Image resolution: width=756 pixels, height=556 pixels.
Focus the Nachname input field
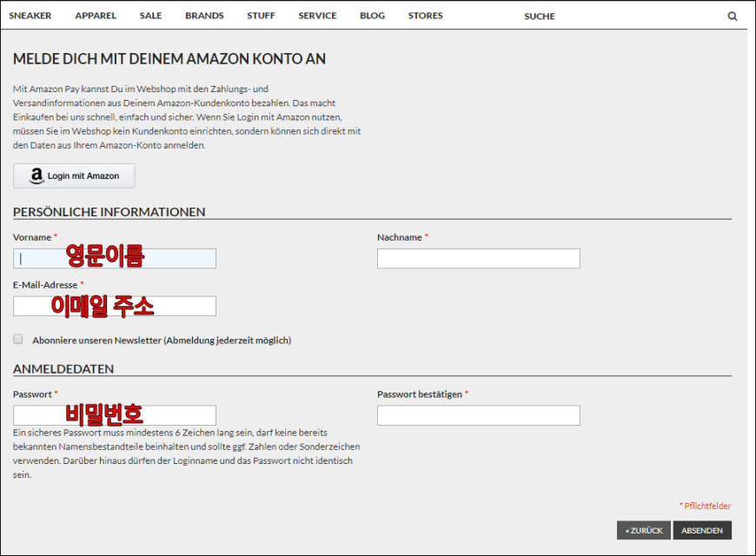coord(479,259)
